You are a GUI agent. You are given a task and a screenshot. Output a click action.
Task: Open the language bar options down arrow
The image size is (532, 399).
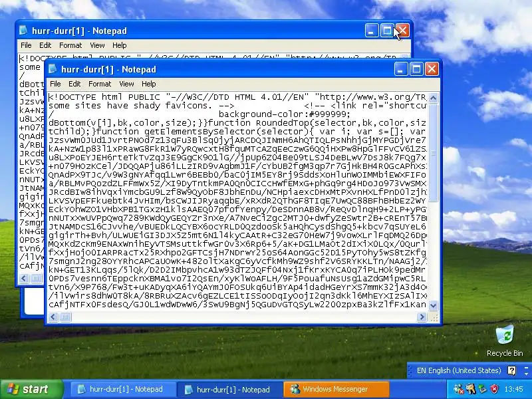click(527, 374)
